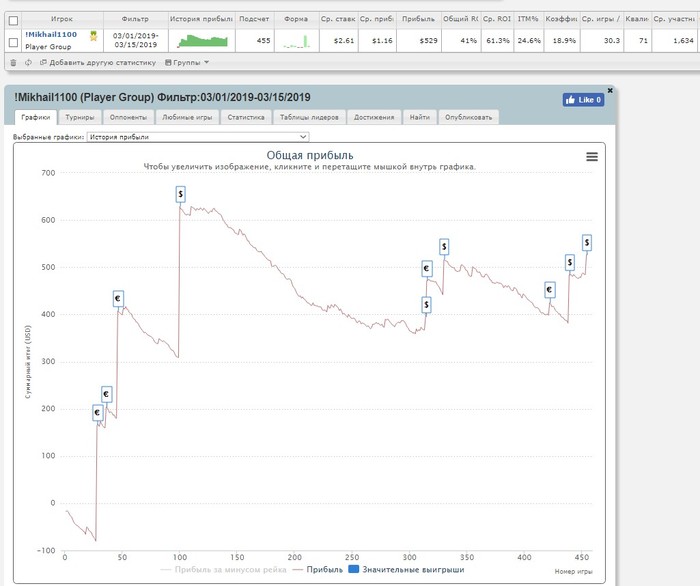
Task: Click the Facebook Like button
Action: 583,100
